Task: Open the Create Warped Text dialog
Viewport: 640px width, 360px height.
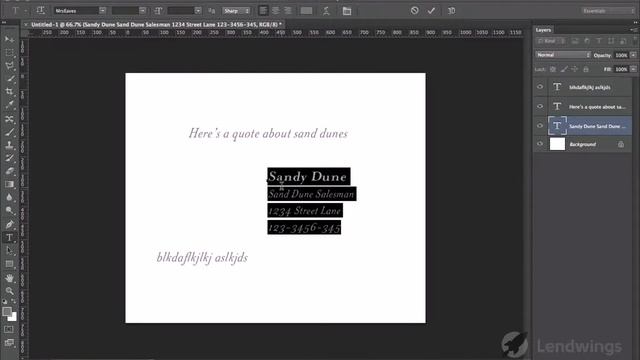Action: pyautogui.click(x=326, y=11)
